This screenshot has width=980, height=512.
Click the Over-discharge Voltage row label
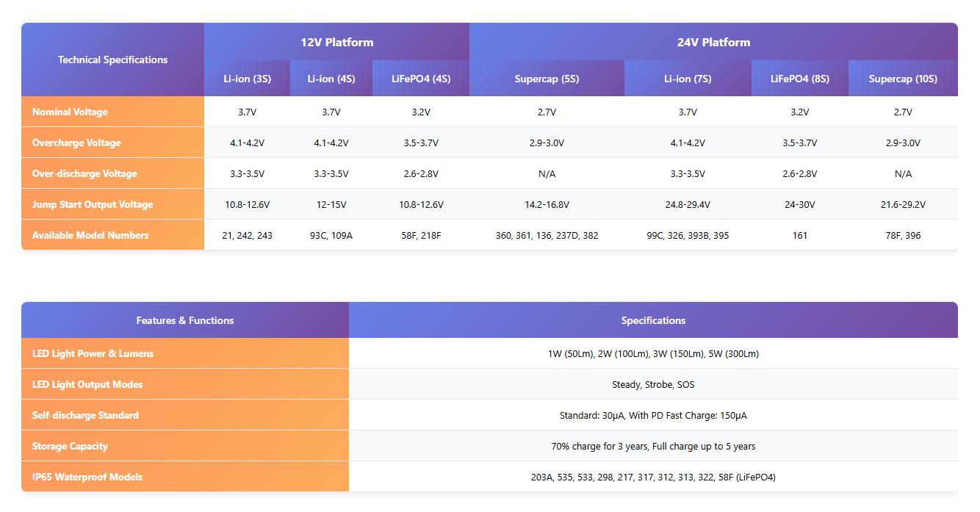[84, 173]
